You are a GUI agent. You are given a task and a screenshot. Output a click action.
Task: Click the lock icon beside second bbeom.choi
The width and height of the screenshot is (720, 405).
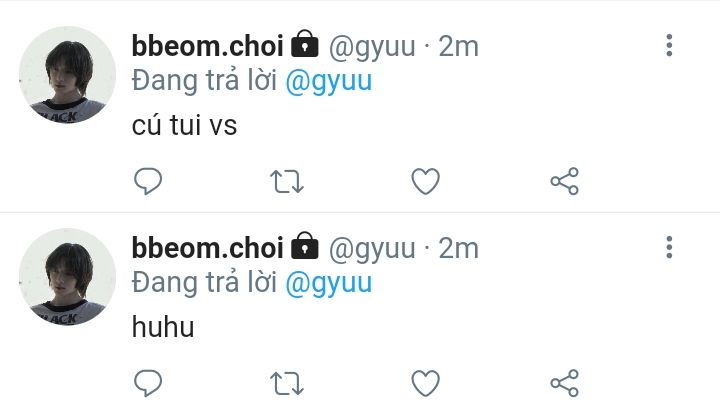coord(305,246)
